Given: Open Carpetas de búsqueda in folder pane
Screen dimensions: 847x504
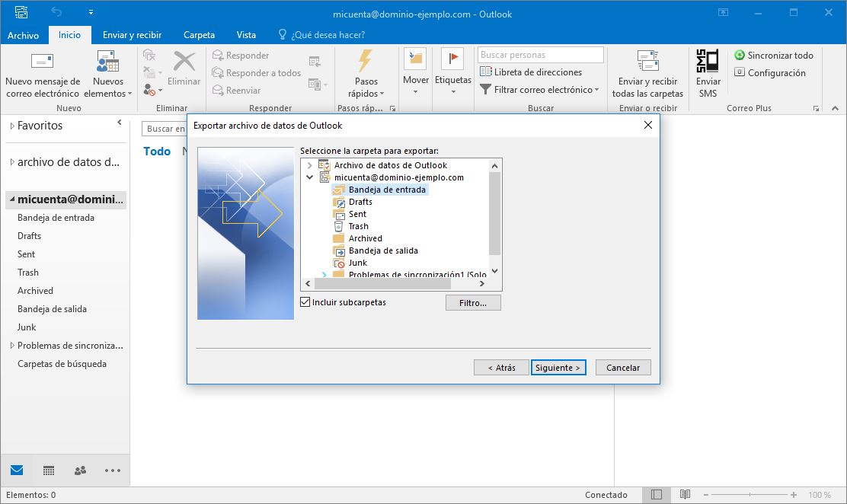Looking at the screenshot, I should pyautogui.click(x=62, y=364).
